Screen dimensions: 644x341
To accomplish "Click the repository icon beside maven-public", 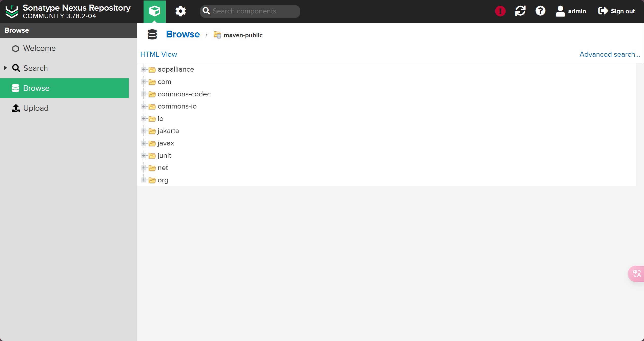I will (217, 35).
